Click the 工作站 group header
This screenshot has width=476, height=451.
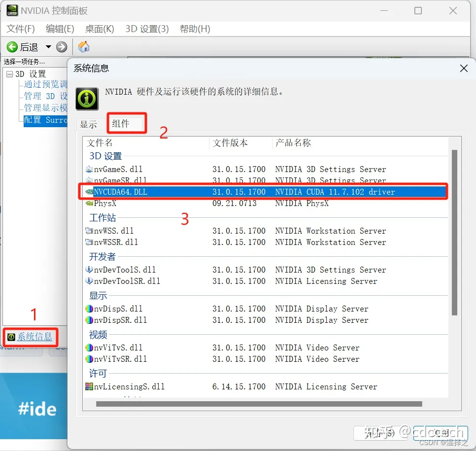tap(102, 217)
